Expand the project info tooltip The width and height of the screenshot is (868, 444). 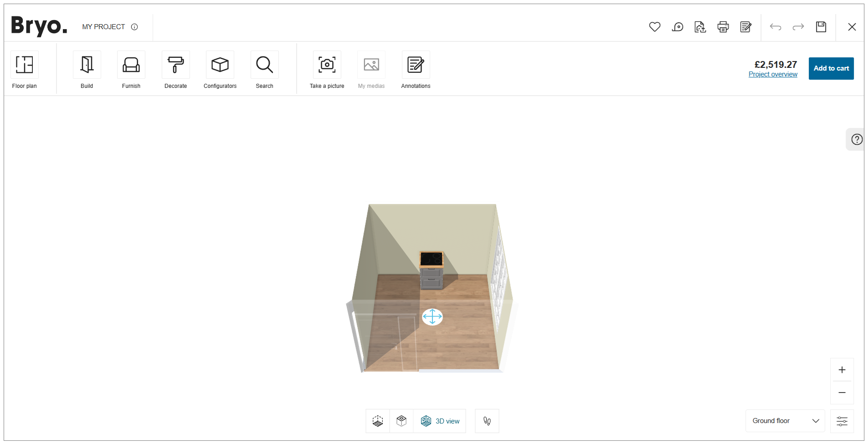click(x=134, y=27)
